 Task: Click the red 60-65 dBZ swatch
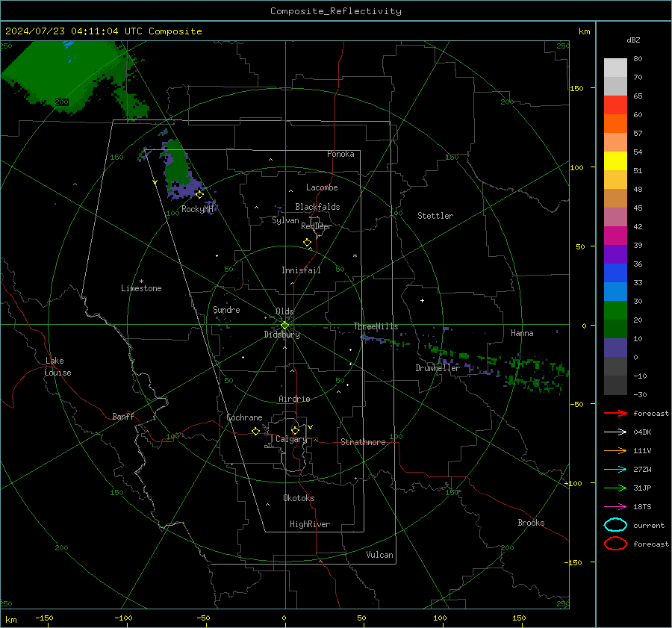[x=615, y=105]
